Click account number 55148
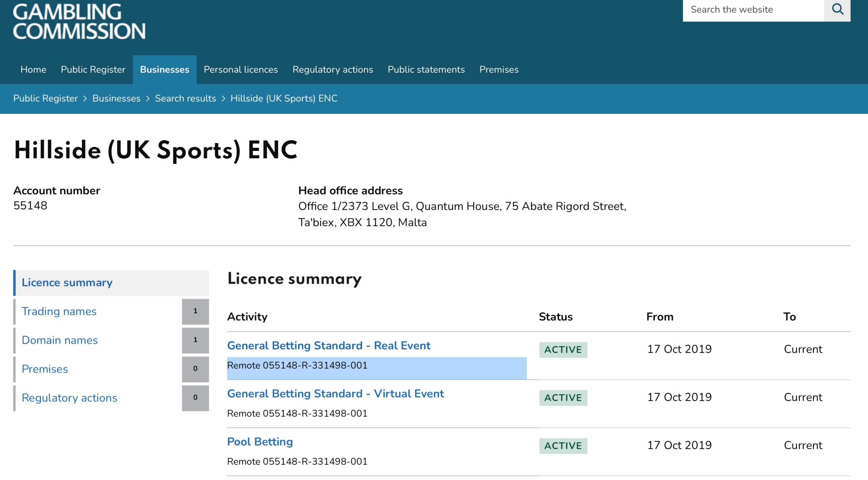The width and height of the screenshot is (868, 480). [x=30, y=206]
